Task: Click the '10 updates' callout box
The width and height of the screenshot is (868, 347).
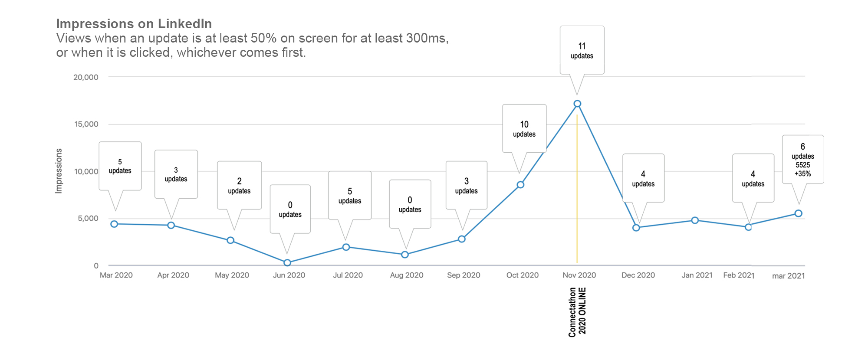Action: pos(524,129)
